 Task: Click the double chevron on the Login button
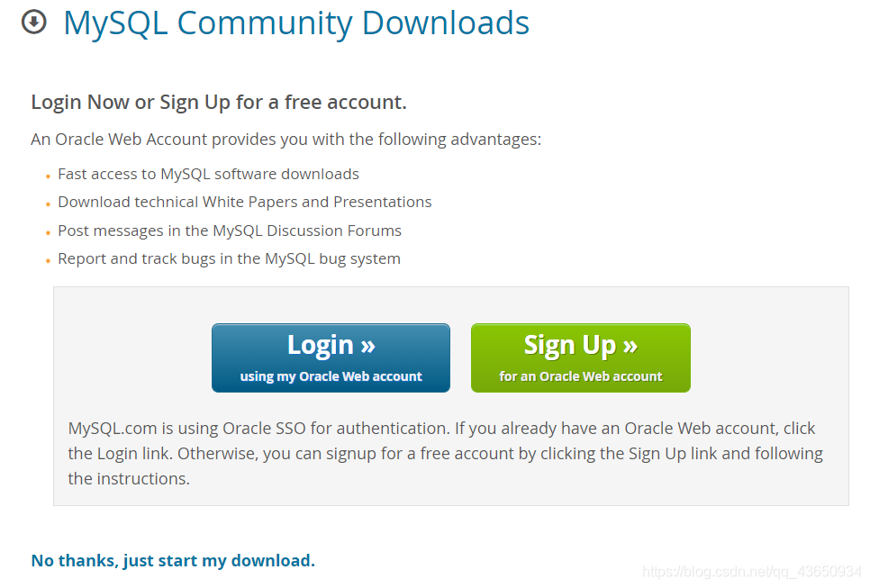click(x=367, y=346)
